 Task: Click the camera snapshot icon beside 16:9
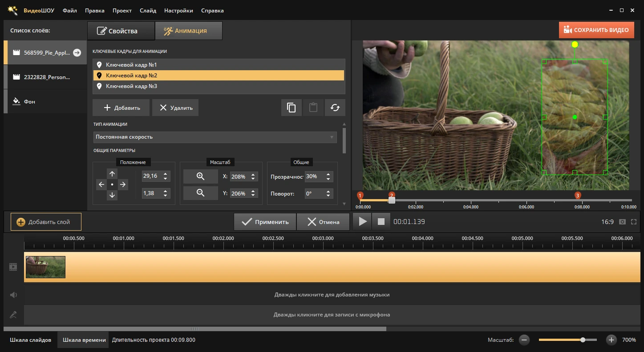[x=623, y=222]
